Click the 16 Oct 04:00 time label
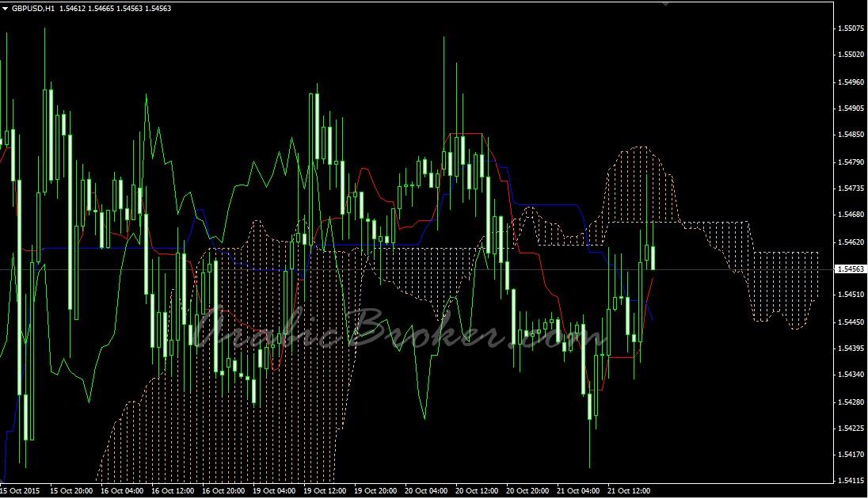The height and width of the screenshot is (499, 868). (x=122, y=491)
